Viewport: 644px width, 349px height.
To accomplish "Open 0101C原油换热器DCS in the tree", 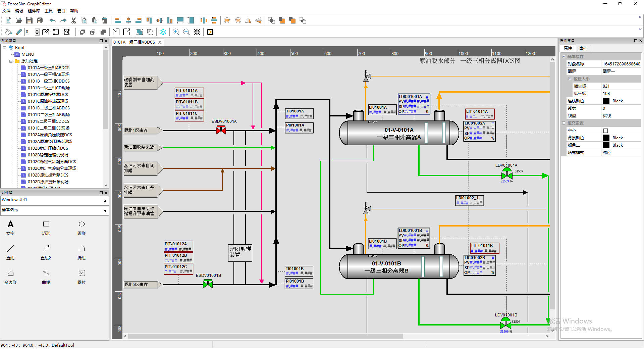I will tap(48, 95).
